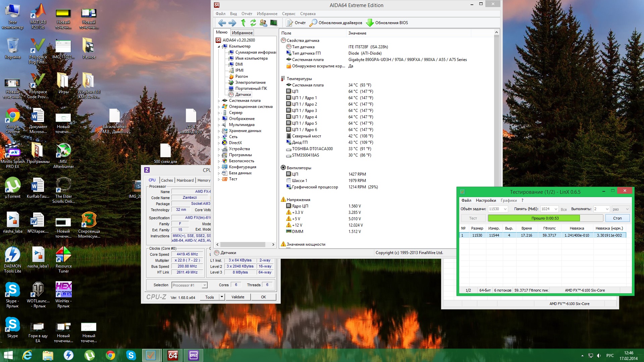Click the Validate button in CPU-Z
This screenshot has height=362, width=644.
tap(238, 297)
